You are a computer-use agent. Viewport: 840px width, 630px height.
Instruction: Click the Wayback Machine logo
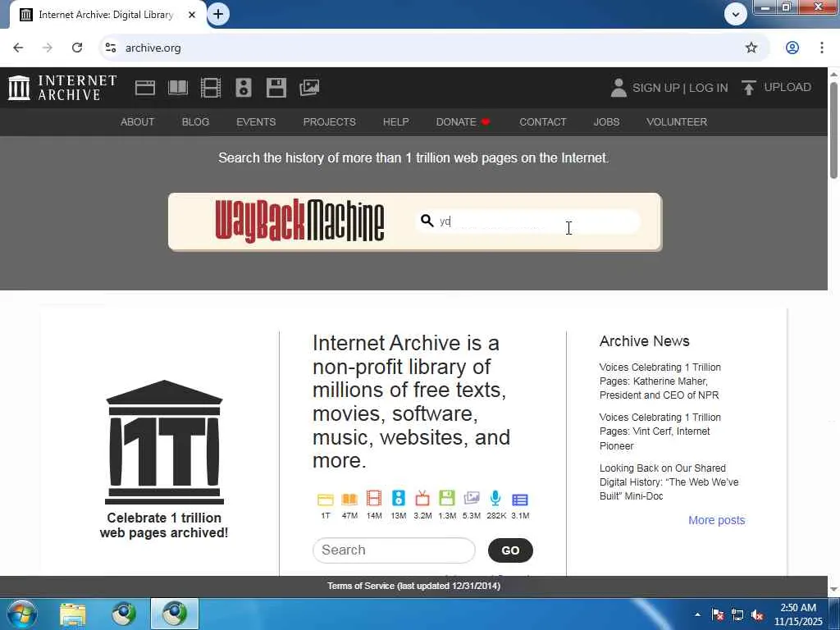point(299,221)
